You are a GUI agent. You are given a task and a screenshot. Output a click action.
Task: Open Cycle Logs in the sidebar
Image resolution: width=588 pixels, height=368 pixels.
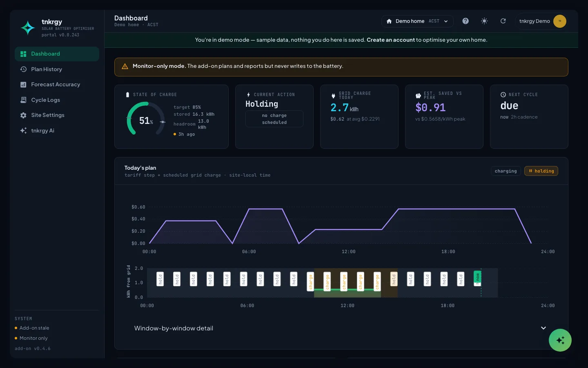pyautogui.click(x=57, y=100)
